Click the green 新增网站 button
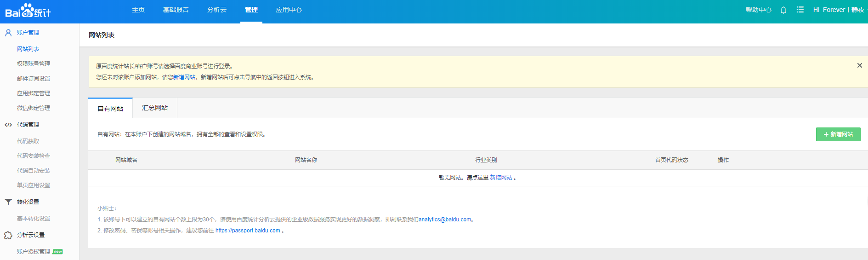Image resolution: width=868 pixels, height=260 pixels. coord(838,134)
